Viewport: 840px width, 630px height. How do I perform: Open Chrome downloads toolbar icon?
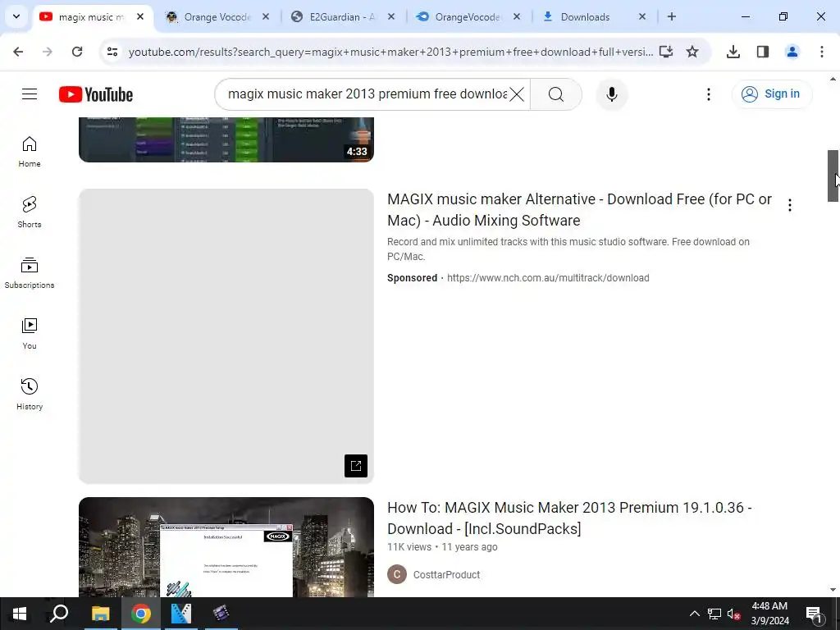[733, 52]
